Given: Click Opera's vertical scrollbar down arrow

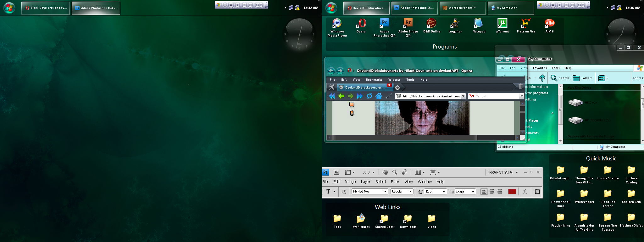Looking at the screenshot, I should (522, 132).
